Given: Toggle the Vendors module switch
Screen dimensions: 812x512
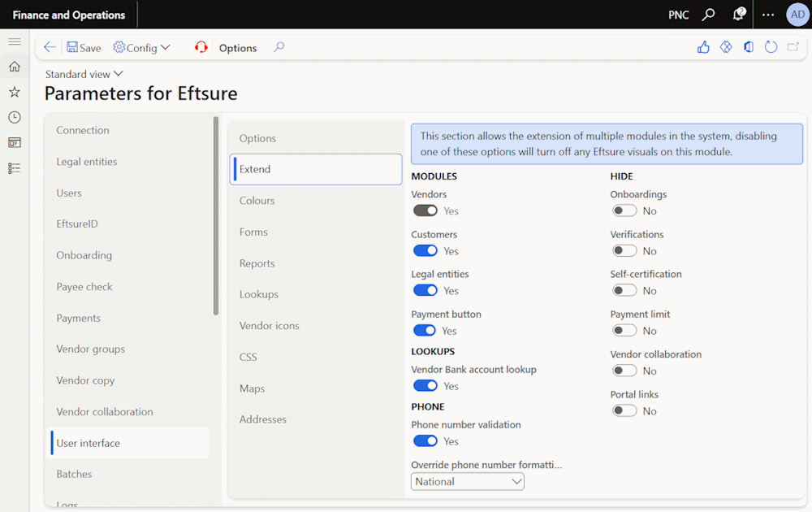Looking at the screenshot, I should tap(425, 211).
